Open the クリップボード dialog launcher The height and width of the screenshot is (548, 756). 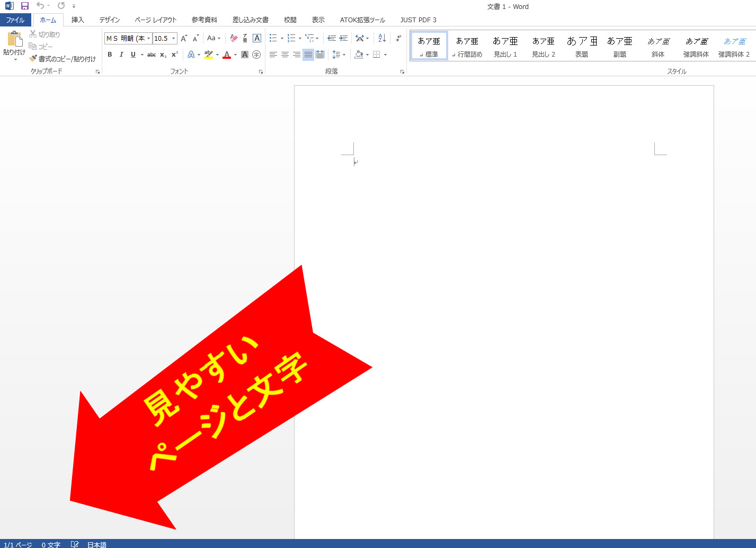click(x=97, y=71)
